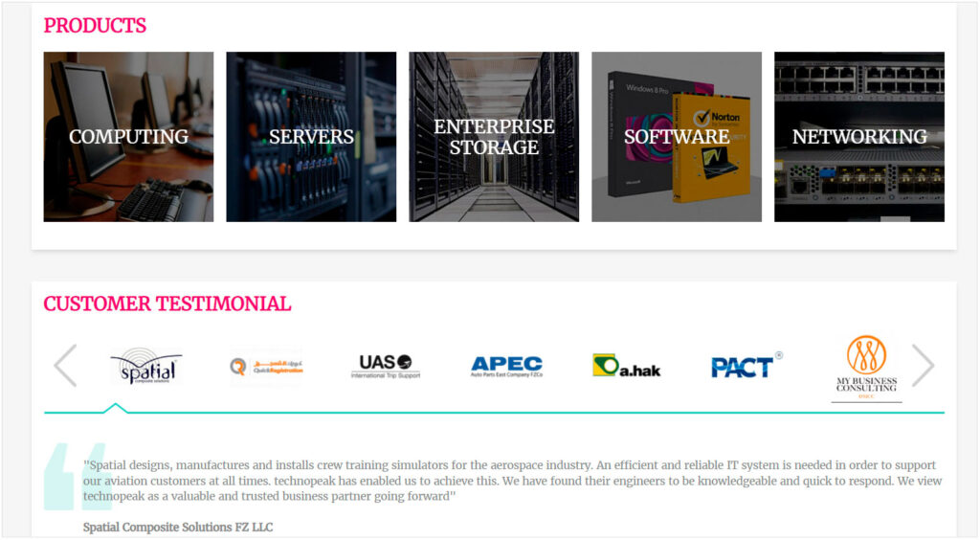Advance testimonial carousel with the next arrow
The image size is (980, 540).
923,366
